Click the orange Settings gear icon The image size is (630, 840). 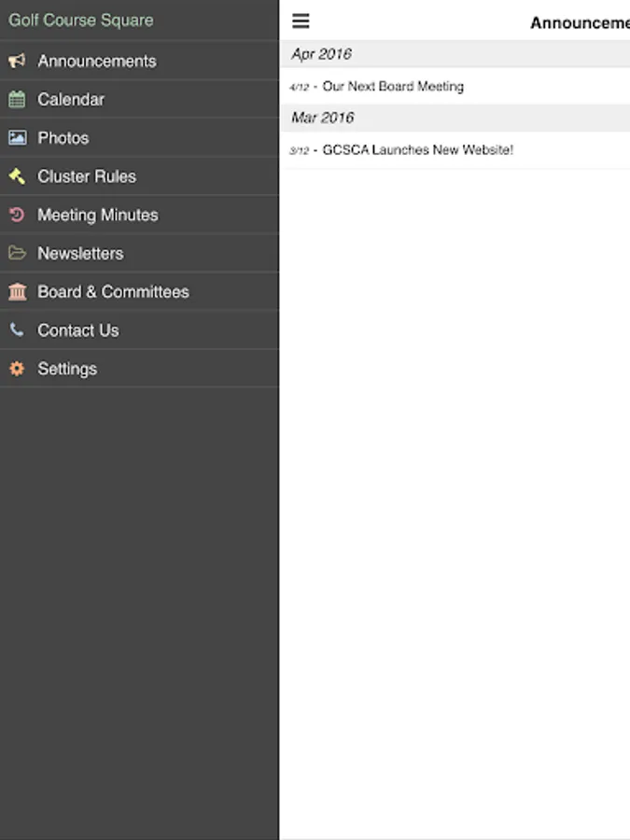coord(17,369)
